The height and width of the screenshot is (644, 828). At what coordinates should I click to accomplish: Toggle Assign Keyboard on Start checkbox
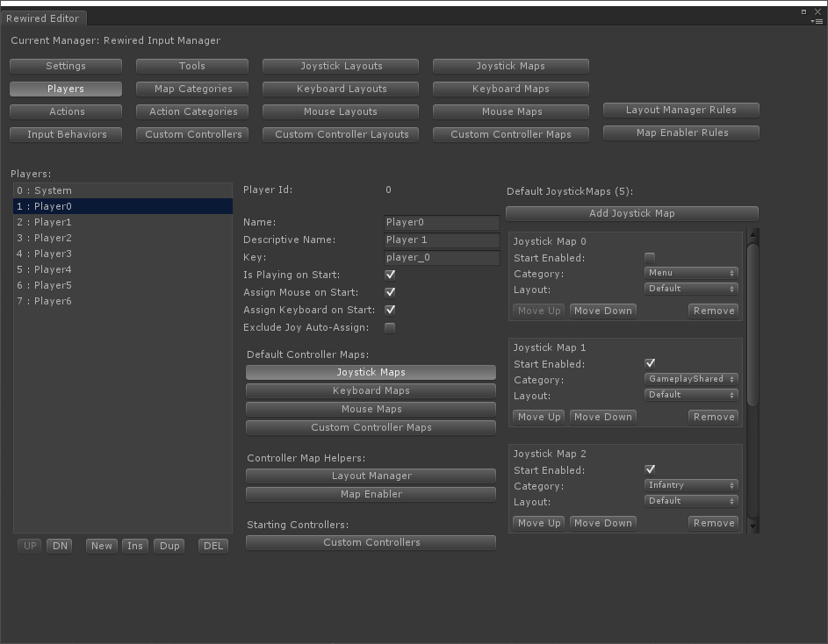tap(390, 310)
